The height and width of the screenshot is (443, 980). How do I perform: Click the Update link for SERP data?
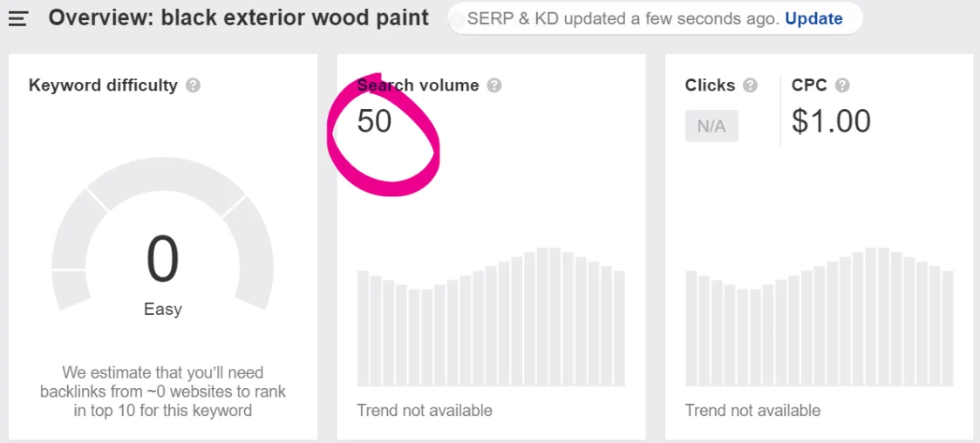813,18
